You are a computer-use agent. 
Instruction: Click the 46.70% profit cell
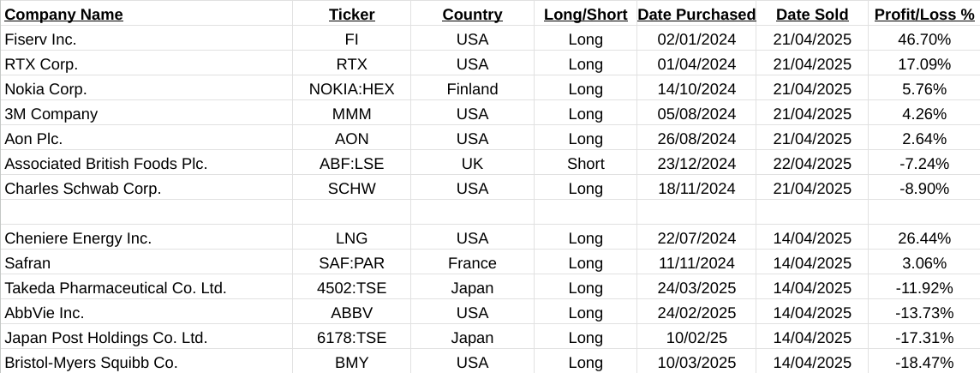tap(923, 39)
